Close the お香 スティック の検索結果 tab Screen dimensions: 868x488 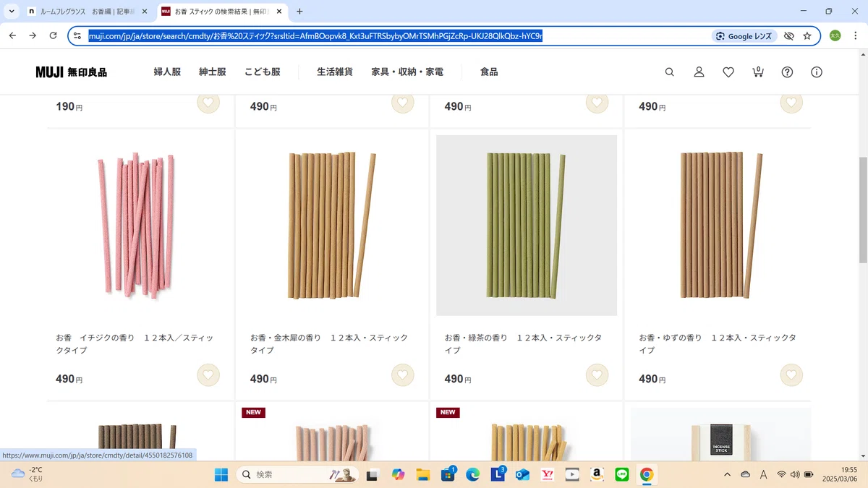pyautogui.click(x=279, y=12)
